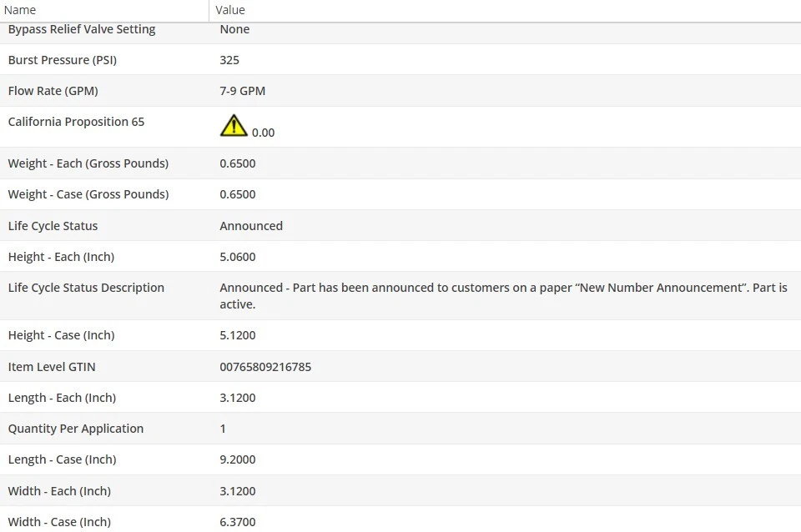The height and width of the screenshot is (532, 801).
Task: Select the Weight - Case value 0.6500
Action: click(238, 194)
